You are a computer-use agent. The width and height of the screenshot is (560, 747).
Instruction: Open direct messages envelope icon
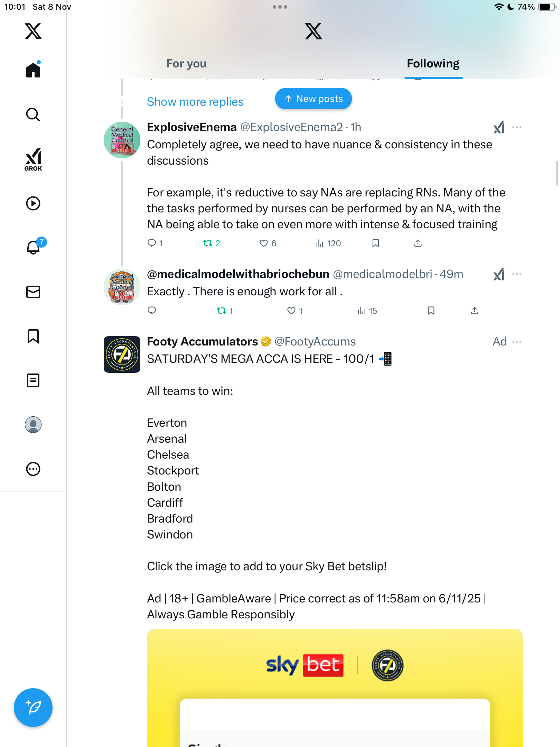click(x=33, y=292)
